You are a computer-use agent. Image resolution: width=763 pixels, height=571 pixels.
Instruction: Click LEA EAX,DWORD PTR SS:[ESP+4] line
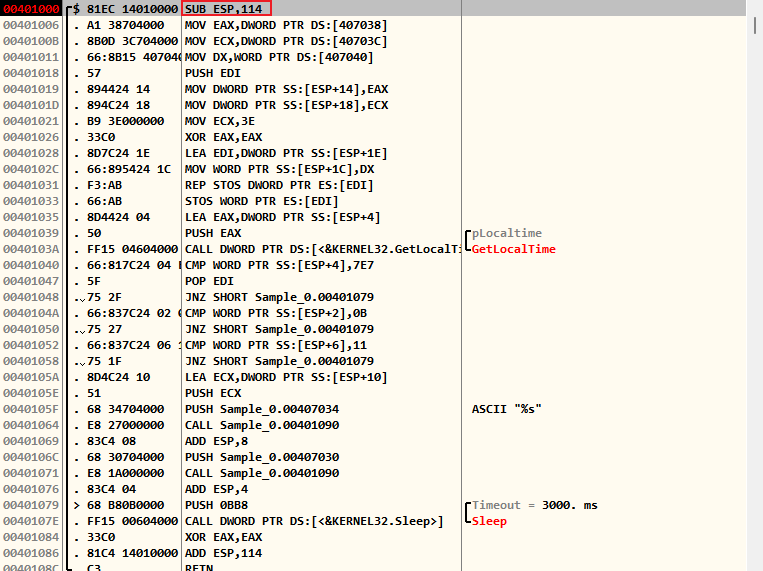(282, 217)
